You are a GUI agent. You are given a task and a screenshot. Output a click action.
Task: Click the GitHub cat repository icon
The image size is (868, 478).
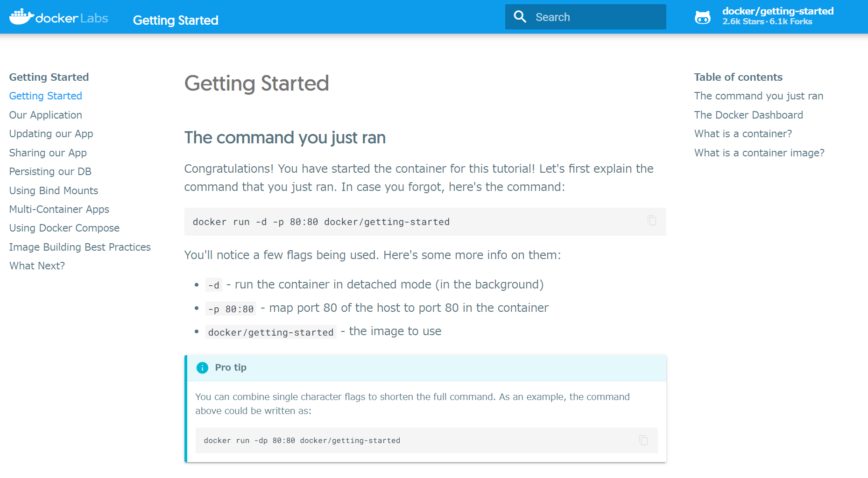coord(703,17)
